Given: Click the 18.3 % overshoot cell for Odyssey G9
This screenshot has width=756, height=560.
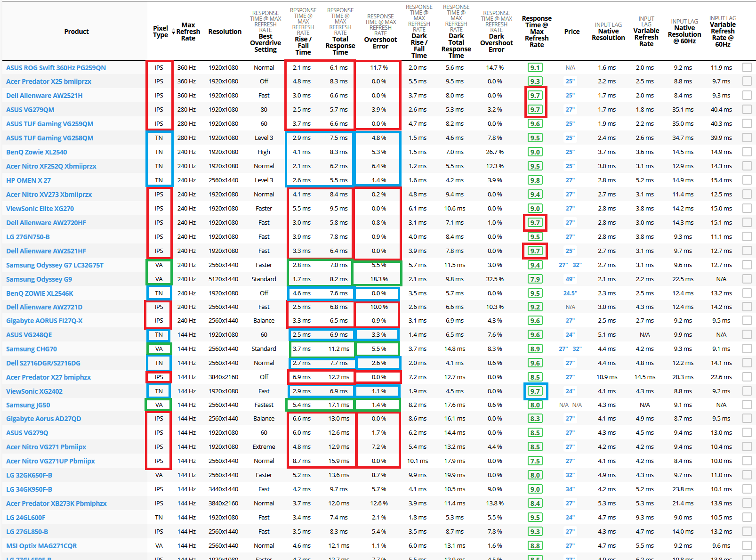Looking at the screenshot, I should [x=379, y=279].
